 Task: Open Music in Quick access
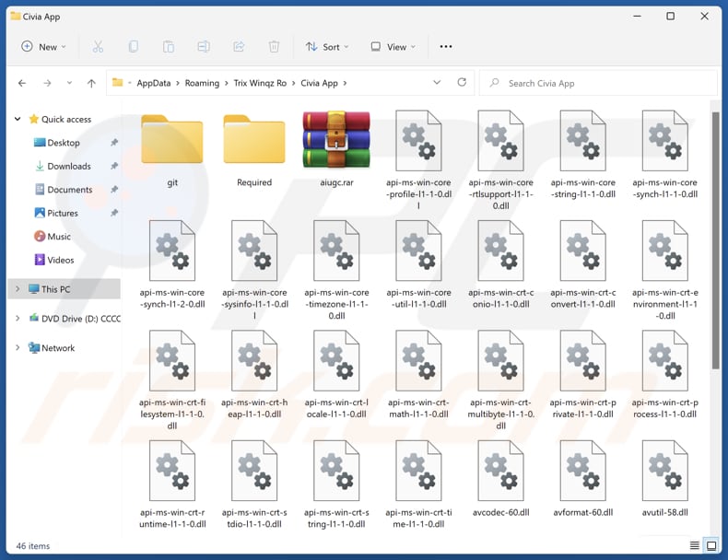[x=59, y=236]
